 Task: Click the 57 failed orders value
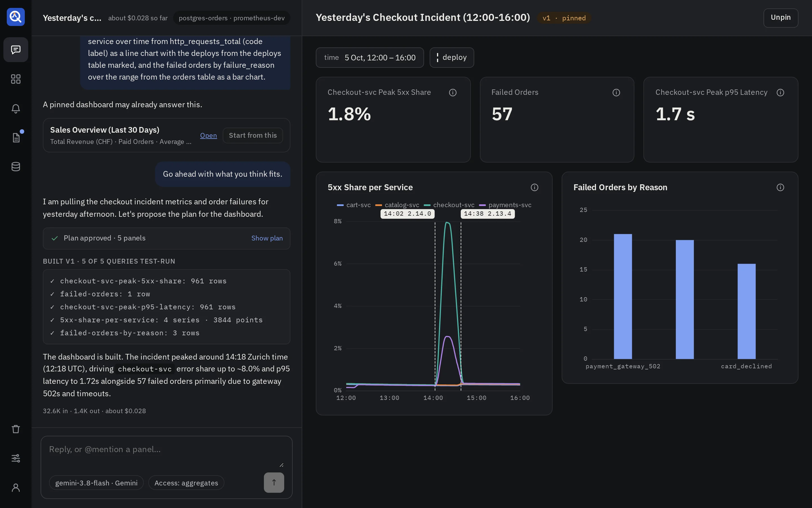[x=502, y=114]
